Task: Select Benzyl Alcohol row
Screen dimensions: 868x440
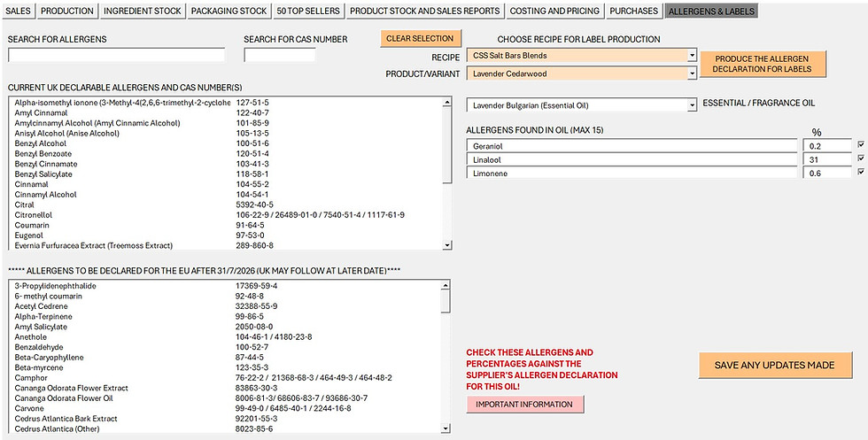Action: point(225,143)
